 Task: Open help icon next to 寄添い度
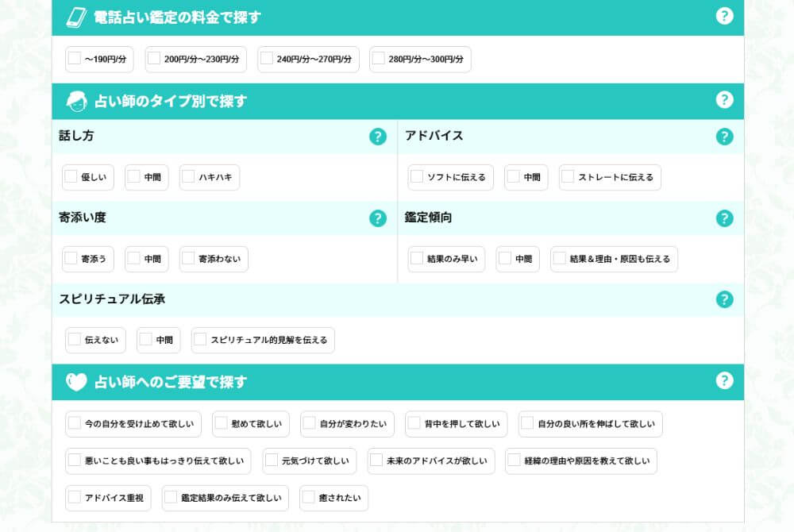pyautogui.click(x=377, y=218)
